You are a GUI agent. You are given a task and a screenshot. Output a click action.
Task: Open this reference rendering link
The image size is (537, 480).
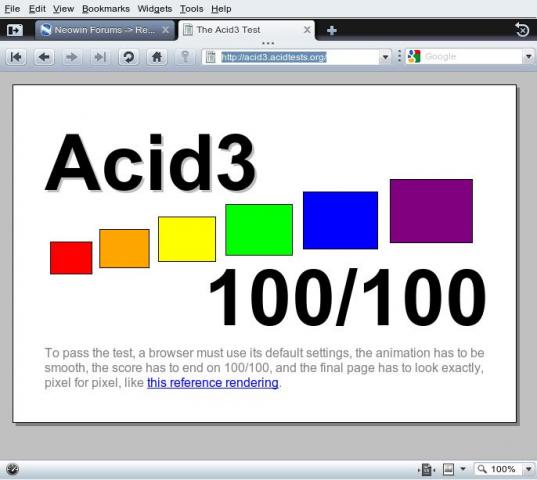(x=213, y=383)
